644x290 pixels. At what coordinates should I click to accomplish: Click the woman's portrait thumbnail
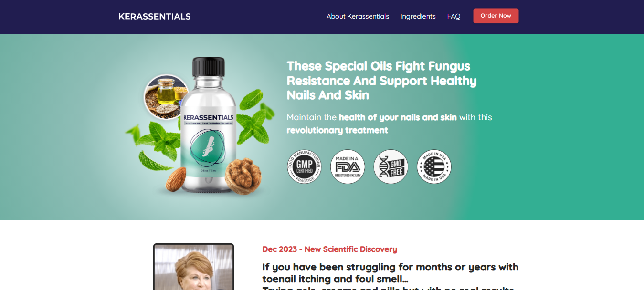pos(193,267)
